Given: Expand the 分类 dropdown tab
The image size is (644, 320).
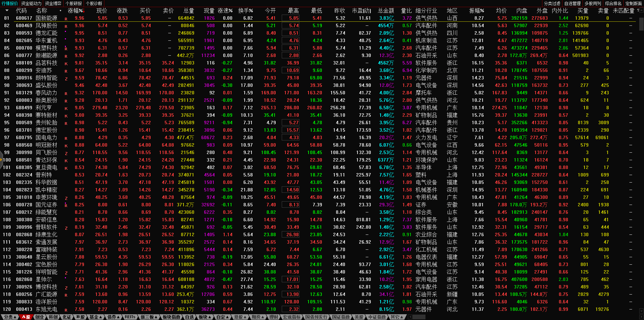Looking at the screenshot, I should coord(10,317).
